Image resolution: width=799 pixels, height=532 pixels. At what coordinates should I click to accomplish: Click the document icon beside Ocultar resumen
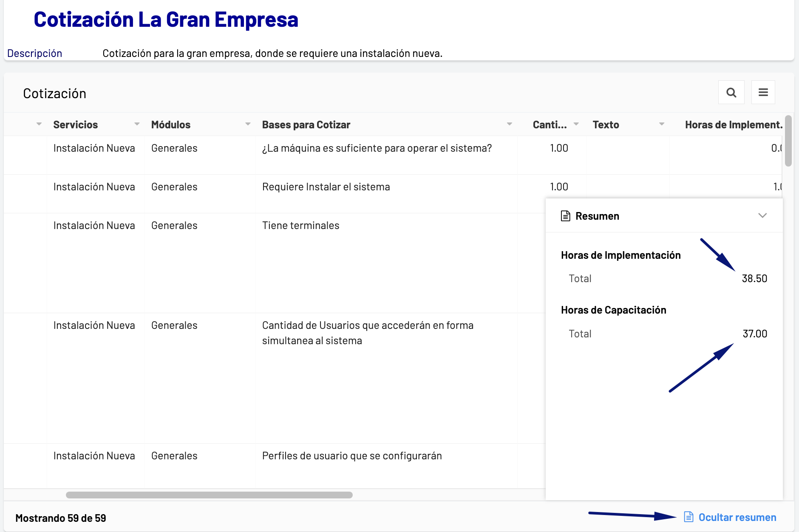688,517
